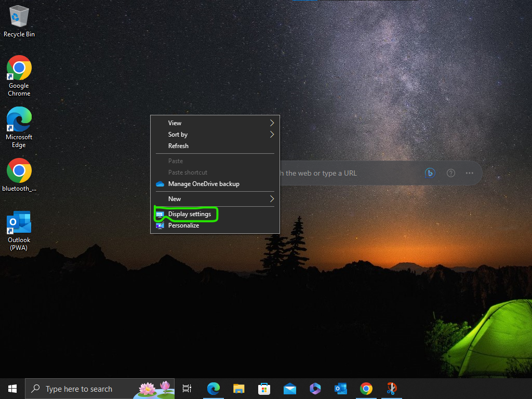Launch the Snipping Tool from the taskbar
The height and width of the screenshot is (399, 532).
coord(391,388)
